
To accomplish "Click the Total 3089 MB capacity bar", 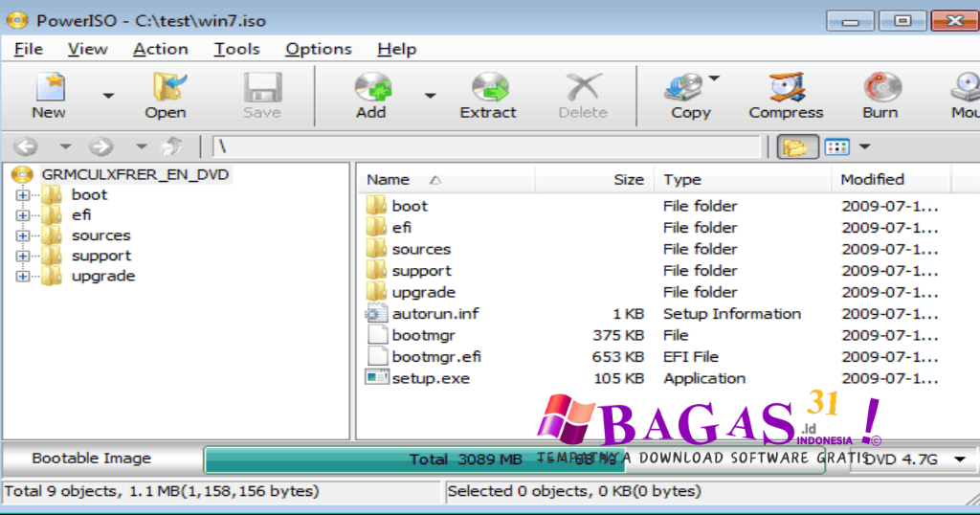I will click(514, 460).
